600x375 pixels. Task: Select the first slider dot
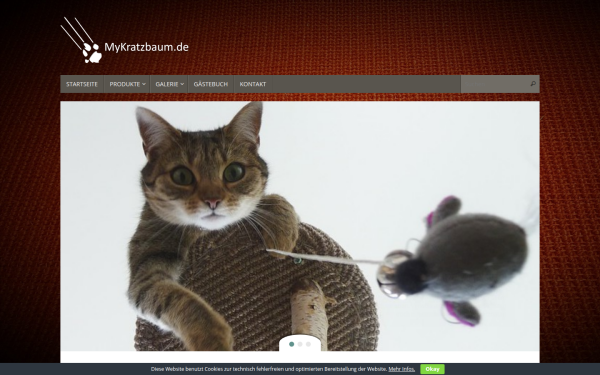click(x=292, y=344)
